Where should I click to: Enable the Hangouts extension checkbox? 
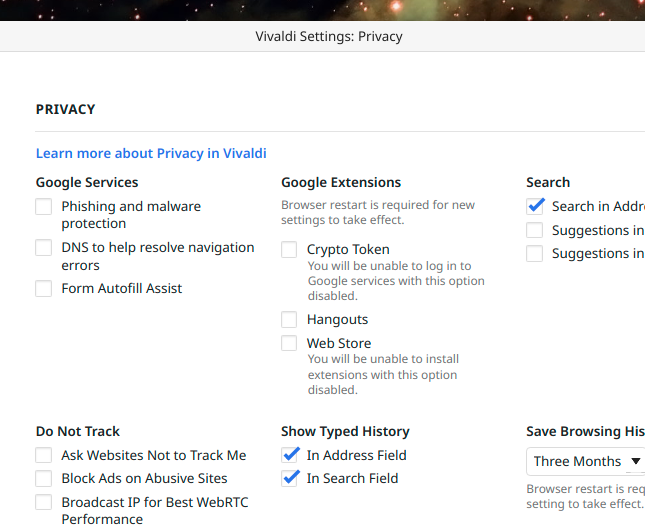point(289,320)
